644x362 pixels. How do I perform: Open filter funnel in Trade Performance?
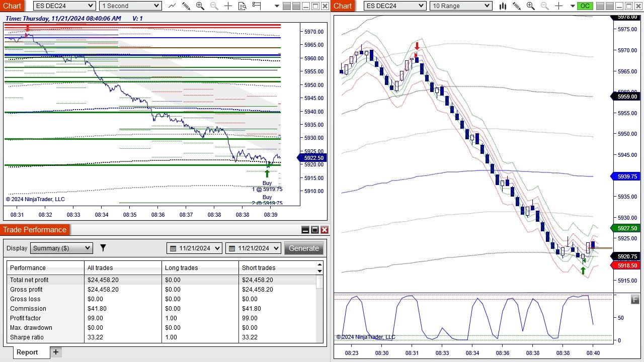103,248
